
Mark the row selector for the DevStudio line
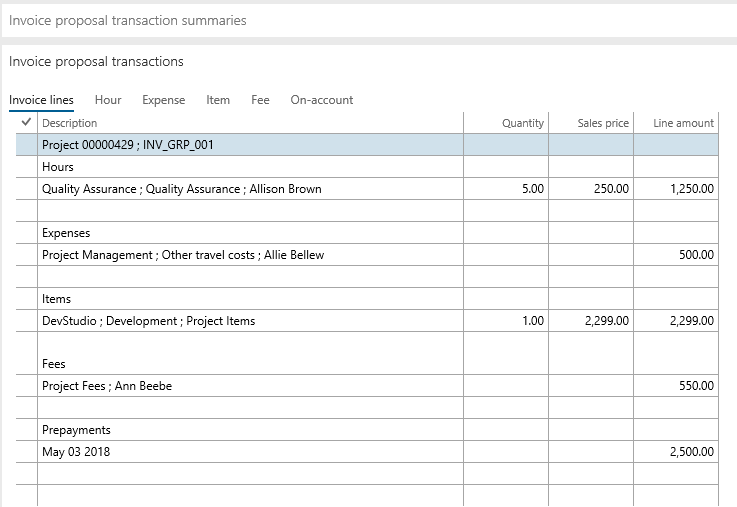click(26, 321)
